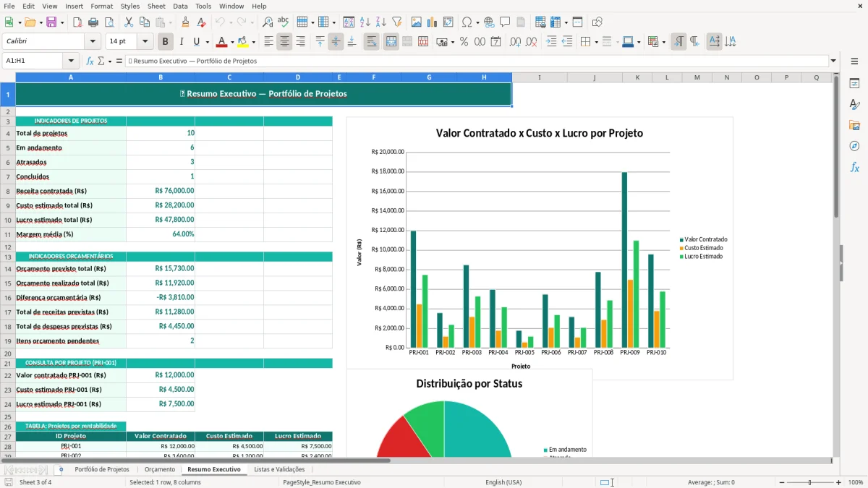Click the Function Wizard fx icon
The height and width of the screenshot is (488, 868).
pyautogui.click(x=90, y=61)
